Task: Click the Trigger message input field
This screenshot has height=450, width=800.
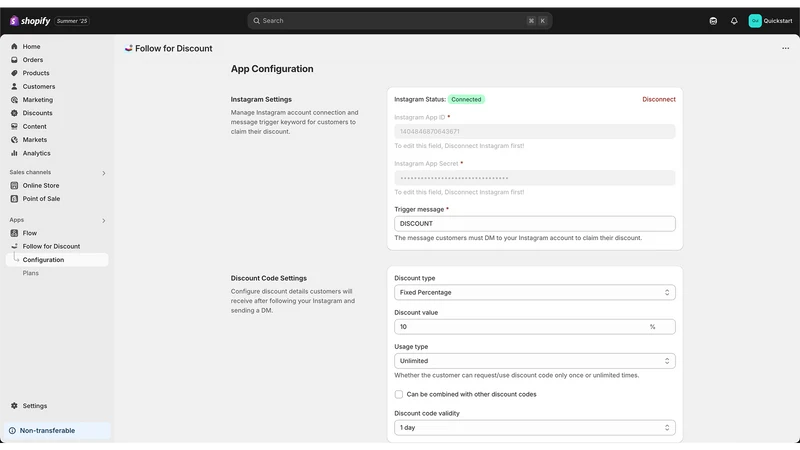Action: tap(534, 223)
